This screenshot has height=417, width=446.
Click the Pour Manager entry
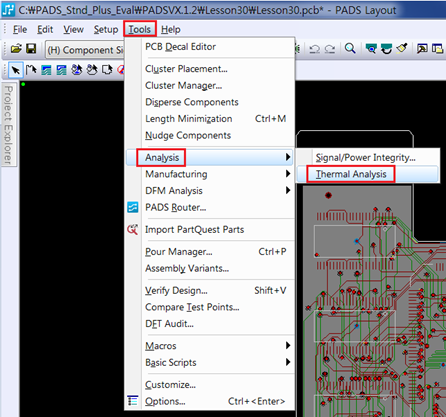pos(179,252)
